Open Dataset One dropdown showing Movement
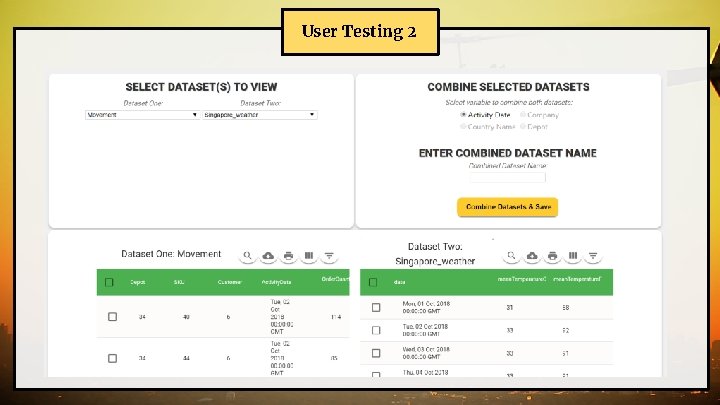The image size is (720, 405). (x=142, y=115)
